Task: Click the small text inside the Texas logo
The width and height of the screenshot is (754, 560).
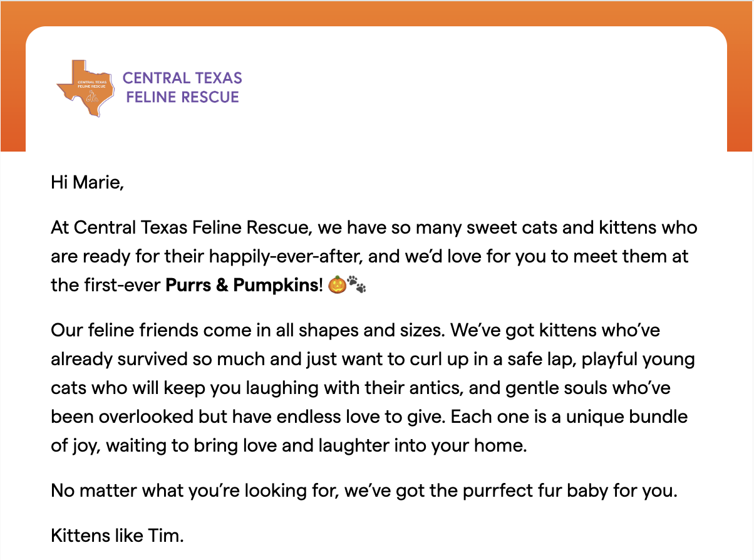Action: point(91,83)
